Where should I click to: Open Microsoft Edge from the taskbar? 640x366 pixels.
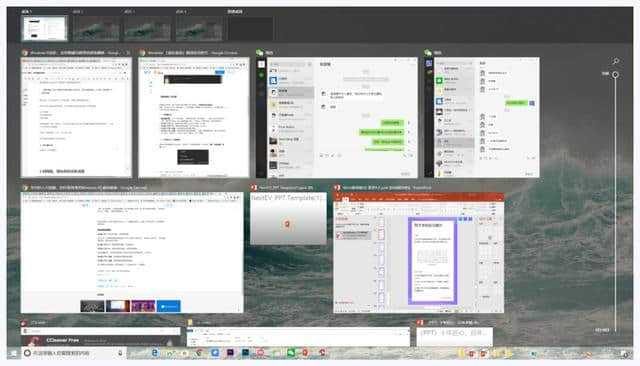pyautogui.click(x=155, y=353)
